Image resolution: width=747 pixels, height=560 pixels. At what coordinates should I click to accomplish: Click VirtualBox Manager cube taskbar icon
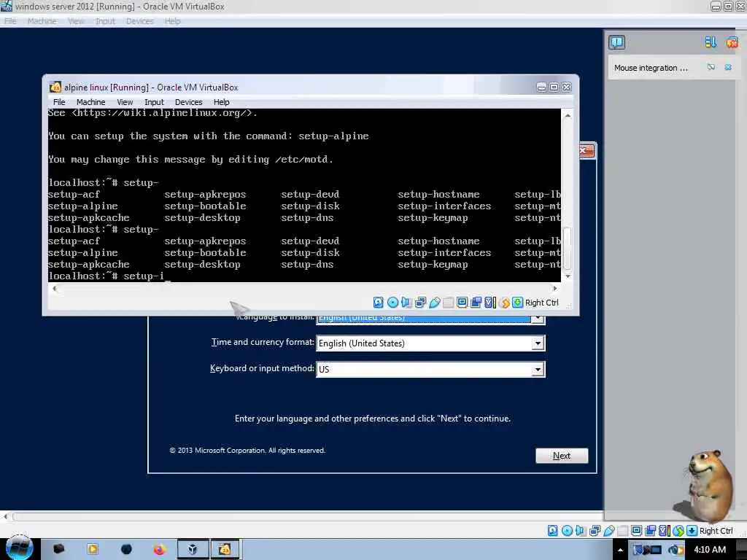pos(193,550)
